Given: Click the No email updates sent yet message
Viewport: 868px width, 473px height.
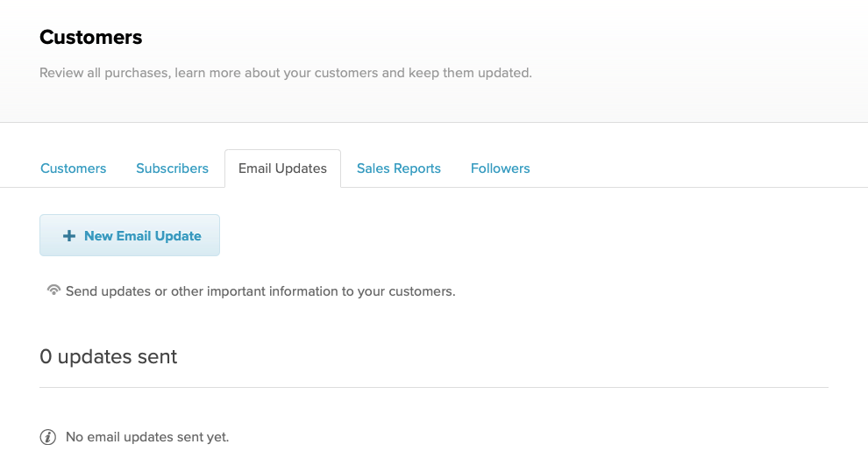Looking at the screenshot, I should pyautogui.click(x=147, y=437).
